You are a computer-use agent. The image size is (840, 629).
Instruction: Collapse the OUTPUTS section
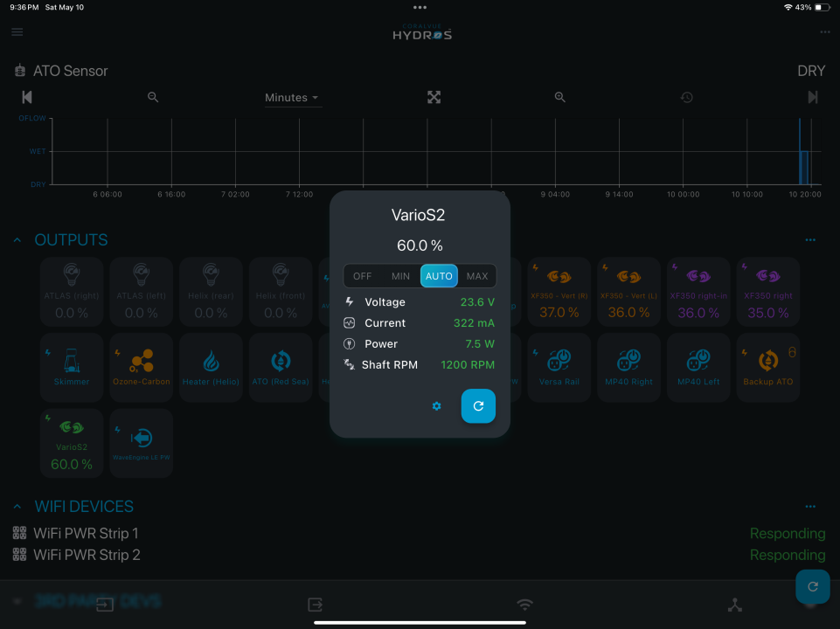pos(17,240)
